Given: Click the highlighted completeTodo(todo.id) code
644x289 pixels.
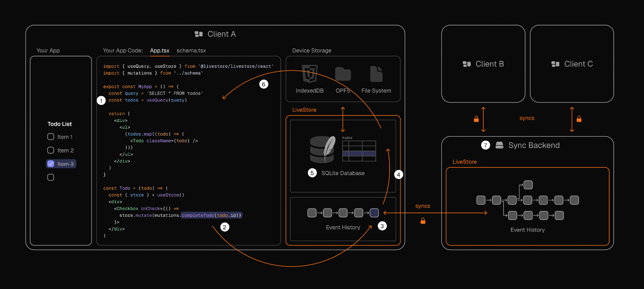Looking at the screenshot, I should 212,215.
